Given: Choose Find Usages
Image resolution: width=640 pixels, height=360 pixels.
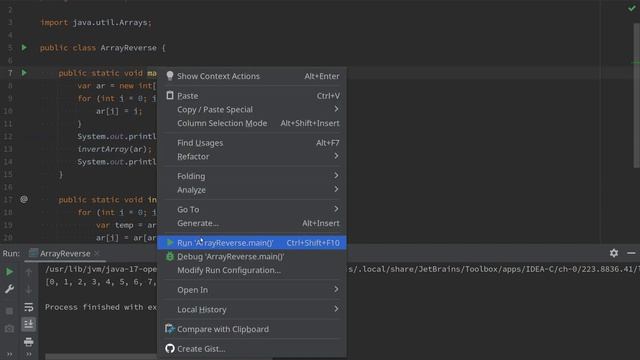Looking at the screenshot, I should tap(252, 143).
